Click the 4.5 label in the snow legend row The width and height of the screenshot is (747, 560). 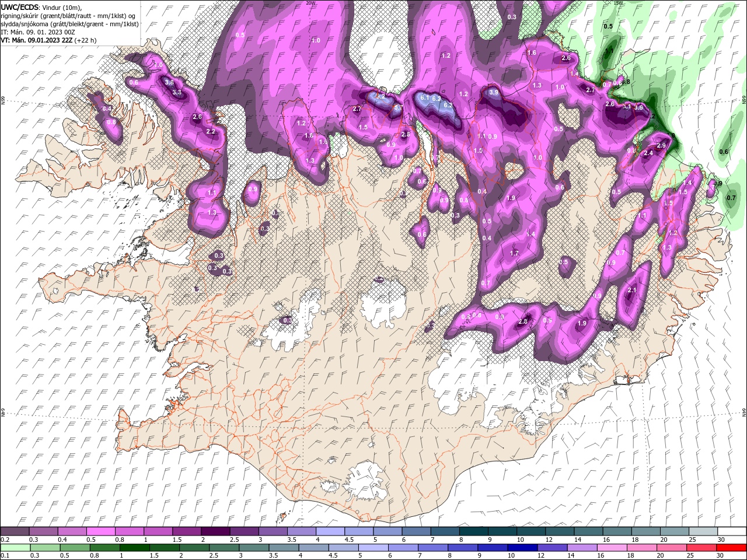point(349,540)
